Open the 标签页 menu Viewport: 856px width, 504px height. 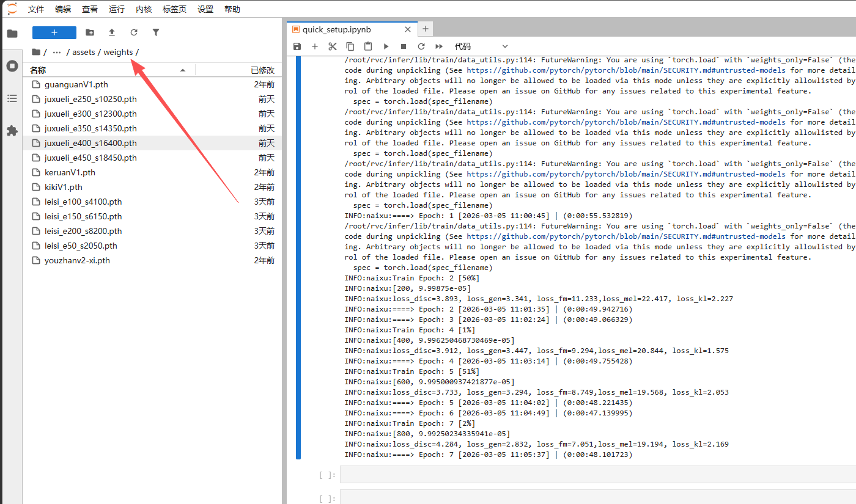[175, 9]
